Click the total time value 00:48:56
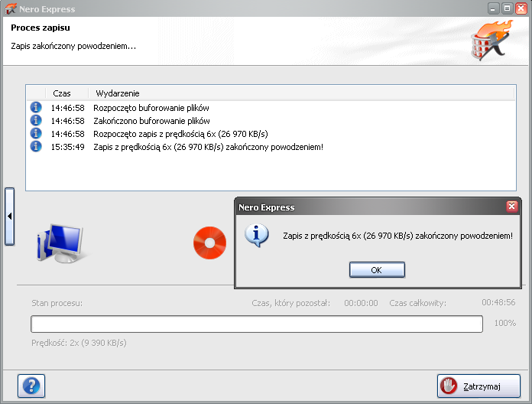The image size is (532, 404). point(498,302)
